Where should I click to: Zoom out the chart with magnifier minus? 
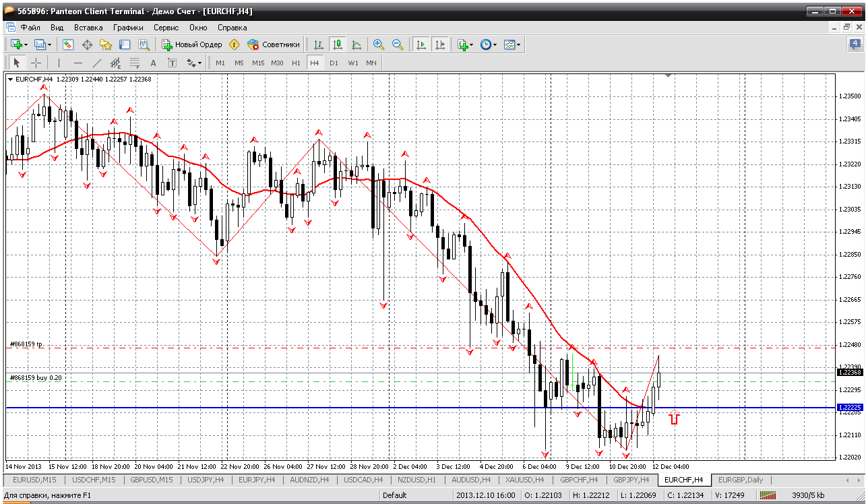(x=397, y=44)
